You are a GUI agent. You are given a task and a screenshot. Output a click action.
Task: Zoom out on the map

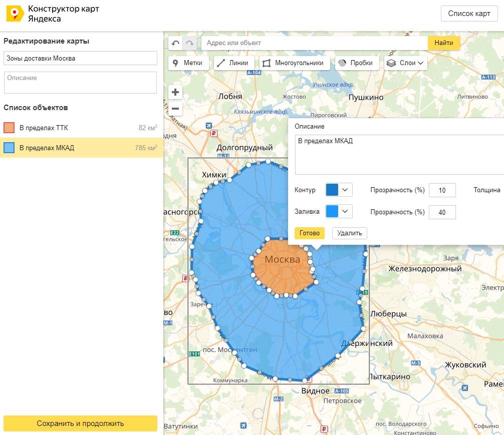click(x=175, y=108)
